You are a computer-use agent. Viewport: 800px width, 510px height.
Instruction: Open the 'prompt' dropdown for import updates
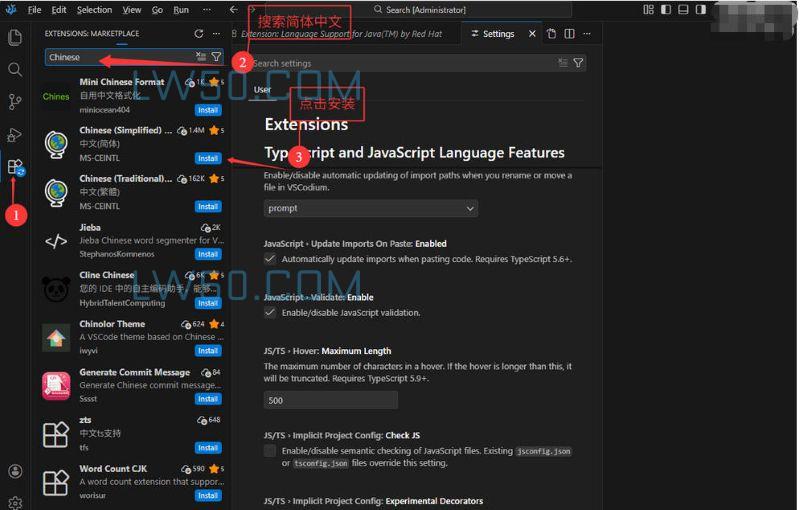point(370,208)
